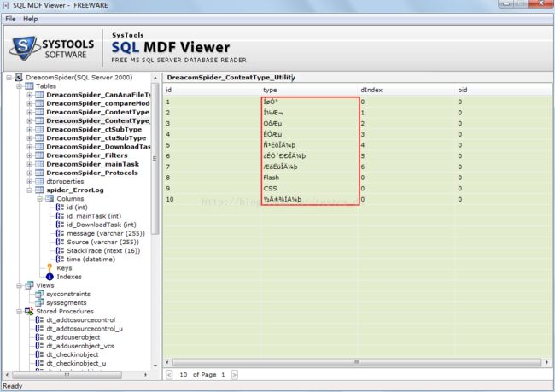This screenshot has height=392, width=555.
Task: Open the File menu
Action: coord(10,19)
